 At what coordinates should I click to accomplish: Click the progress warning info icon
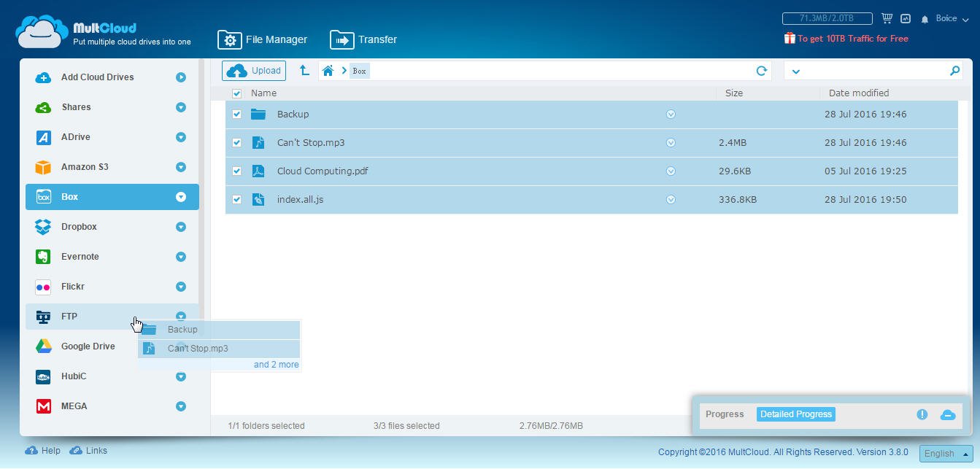point(922,414)
